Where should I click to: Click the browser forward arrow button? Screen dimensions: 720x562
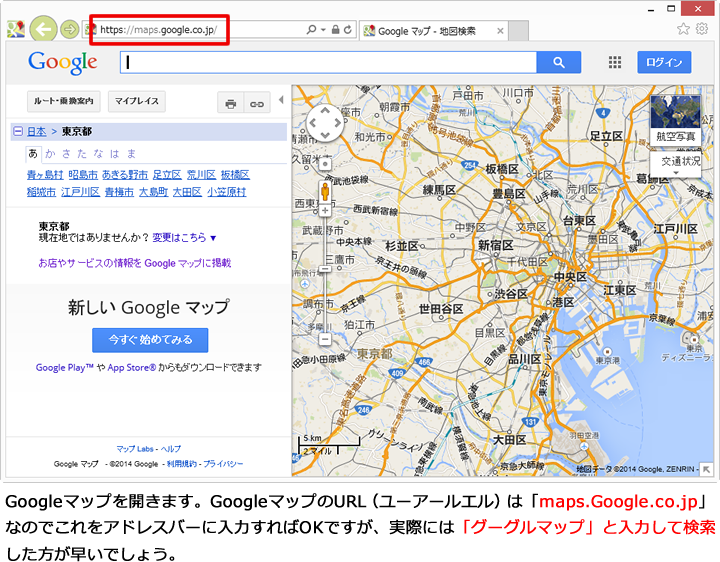coord(69,30)
